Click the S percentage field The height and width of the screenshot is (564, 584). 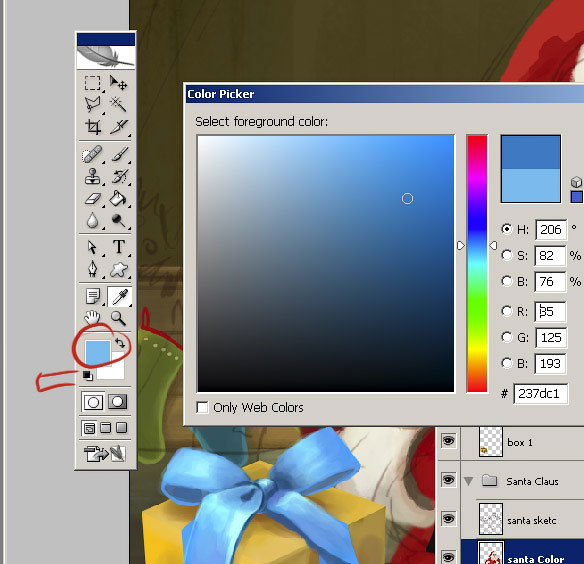(550, 256)
